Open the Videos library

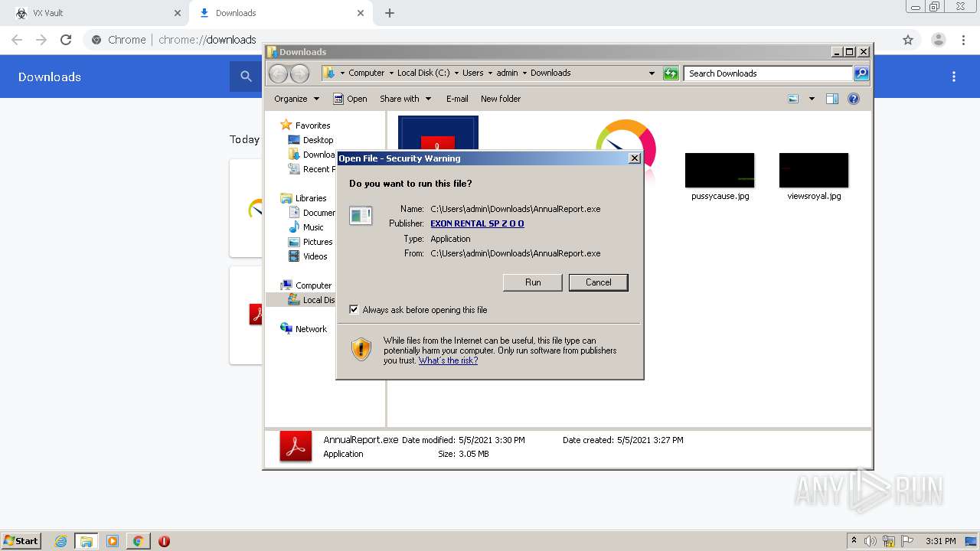tap(308, 256)
